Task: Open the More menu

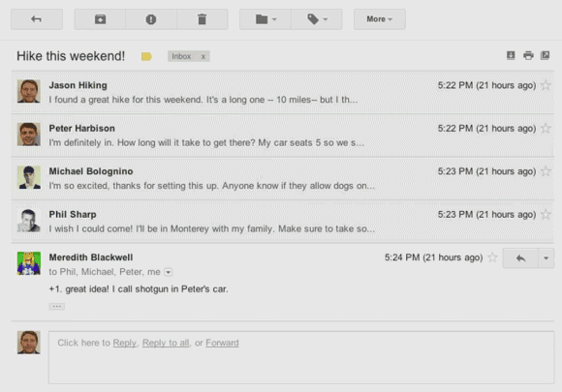Action: [x=380, y=19]
